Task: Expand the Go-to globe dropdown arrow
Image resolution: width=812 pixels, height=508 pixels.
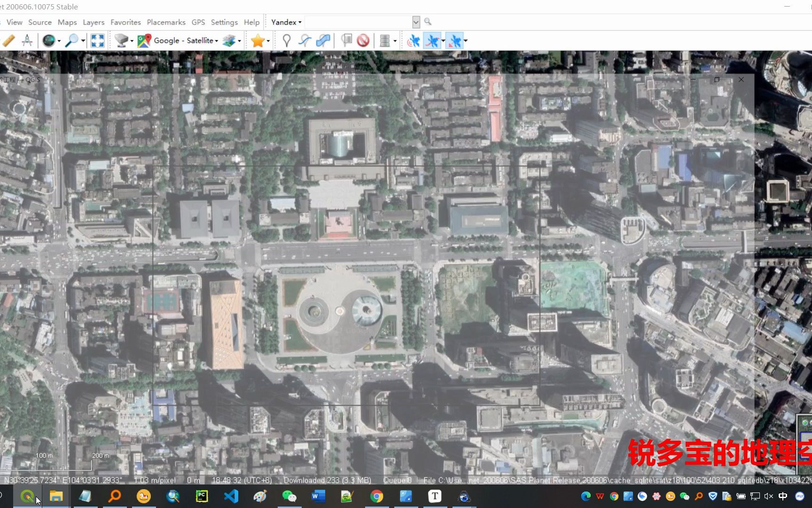Action: click(x=59, y=41)
